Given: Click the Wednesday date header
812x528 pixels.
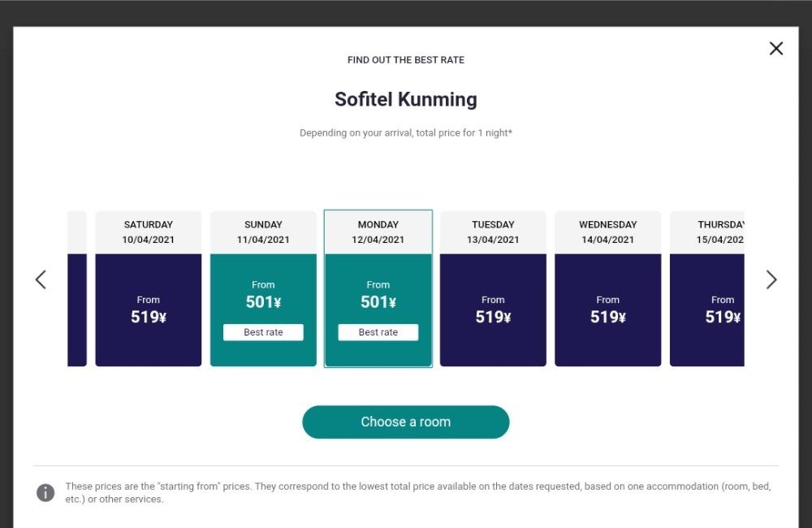Looking at the screenshot, I should (608, 232).
